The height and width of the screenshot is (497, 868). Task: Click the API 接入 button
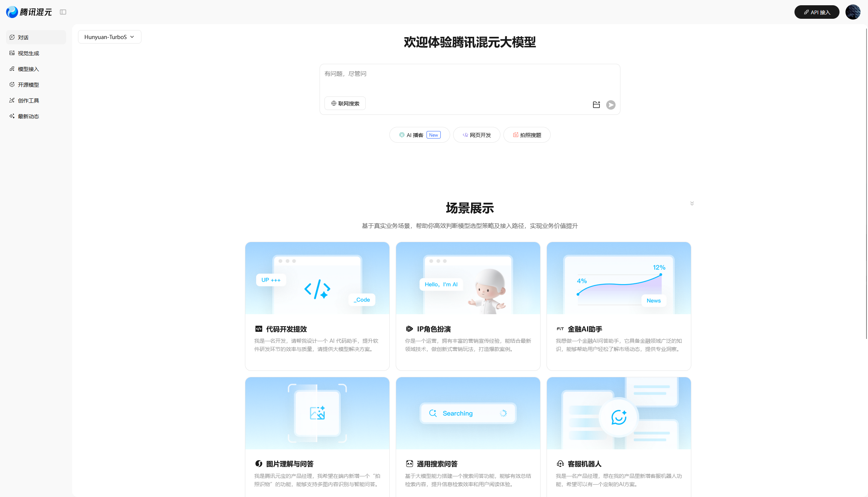tap(817, 12)
